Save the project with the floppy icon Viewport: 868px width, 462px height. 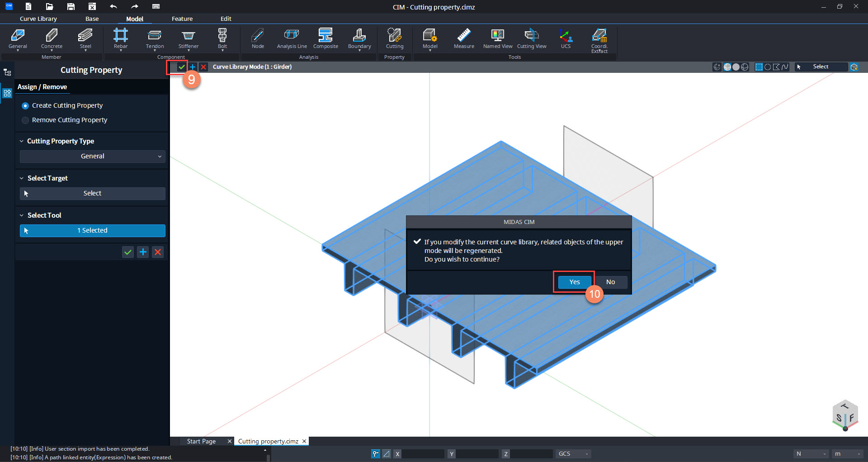71,6
